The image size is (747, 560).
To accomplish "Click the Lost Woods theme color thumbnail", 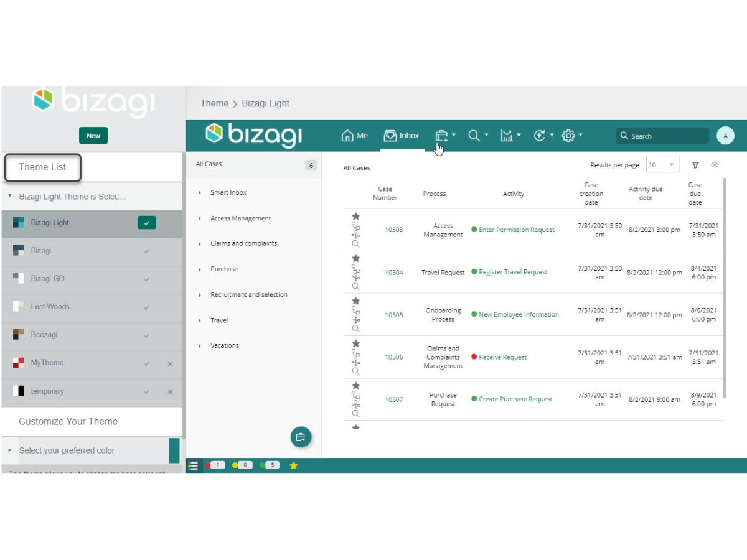I will (x=19, y=306).
